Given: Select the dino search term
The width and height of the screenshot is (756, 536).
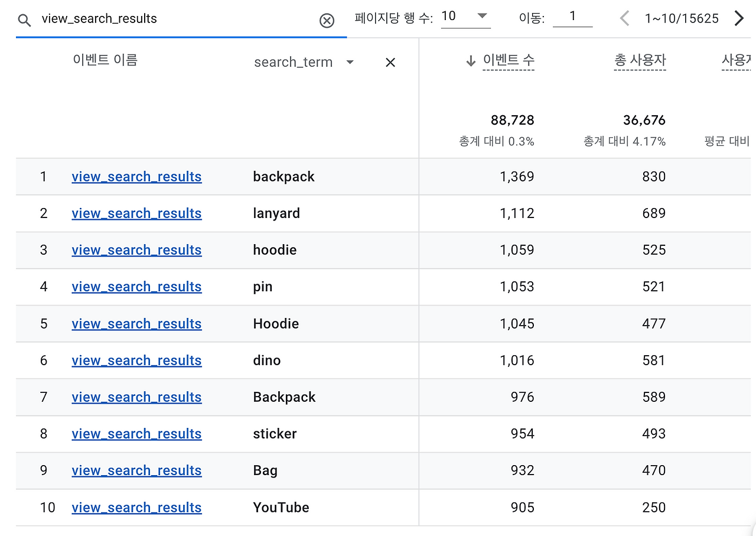Looking at the screenshot, I should pyautogui.click(x=267, y=360).
